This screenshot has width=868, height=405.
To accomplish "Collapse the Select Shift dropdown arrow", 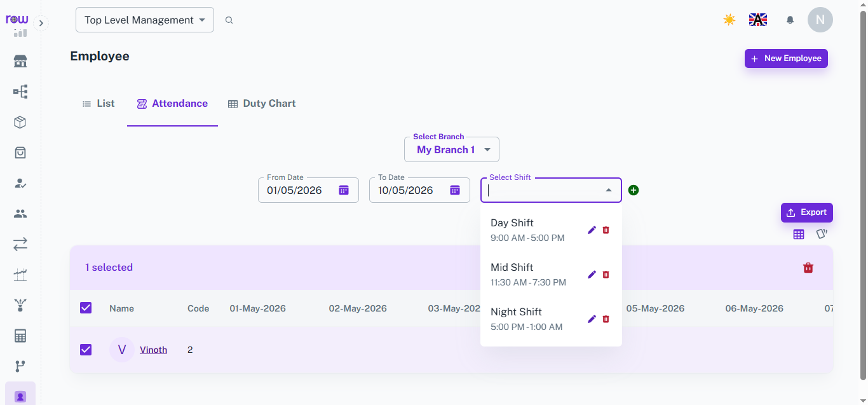I will pos(609,190).
